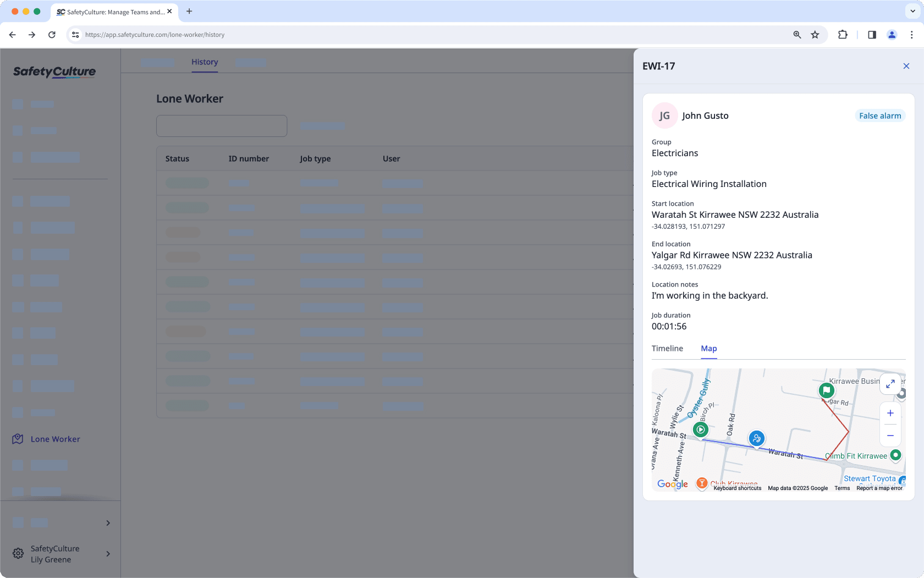The width and height of the screenshot is (924, 578).
Task: Open the Report a map error link
Action: 878,488
